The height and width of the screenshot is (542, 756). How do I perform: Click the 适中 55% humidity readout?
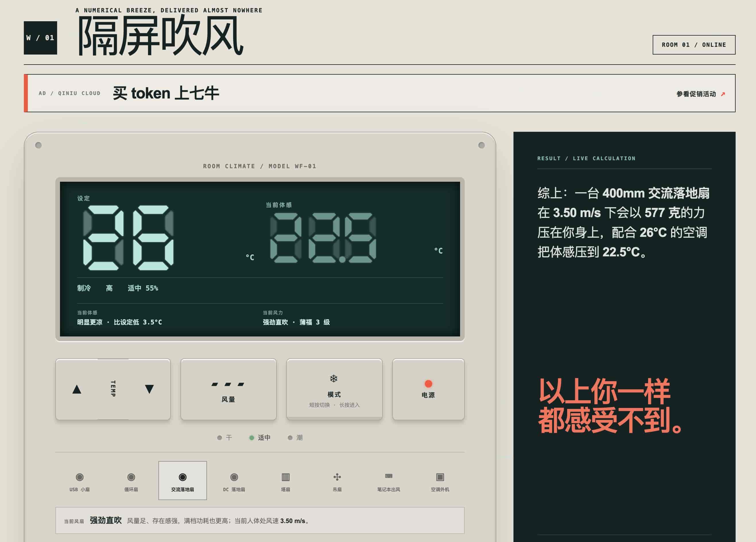coord(143,288)
